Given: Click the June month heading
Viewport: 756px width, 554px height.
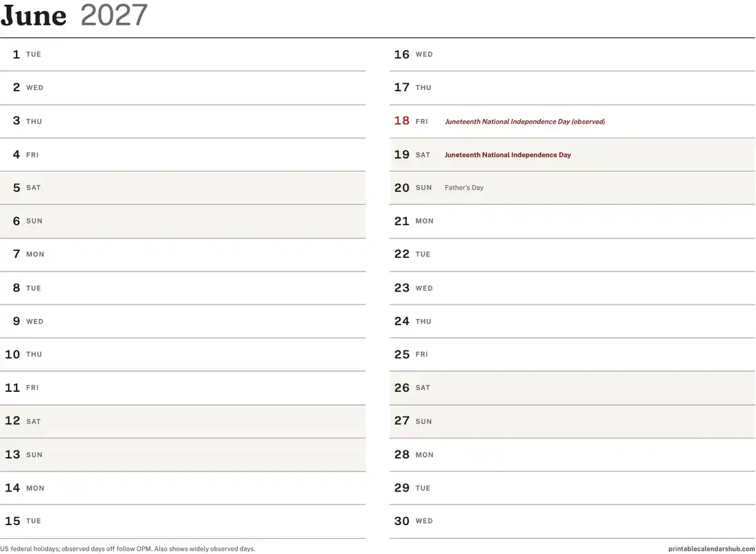Looking at the screenshot, I should pos(34,16).
